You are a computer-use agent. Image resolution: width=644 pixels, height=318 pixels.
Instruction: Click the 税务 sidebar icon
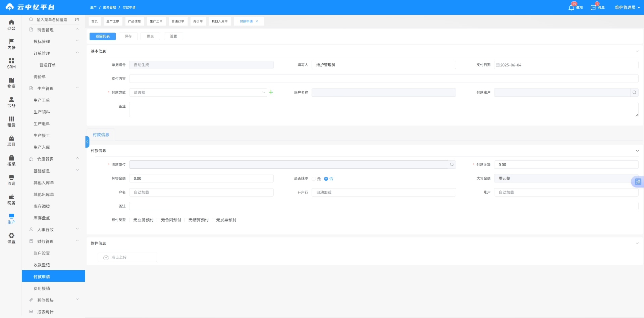[11, 199]
